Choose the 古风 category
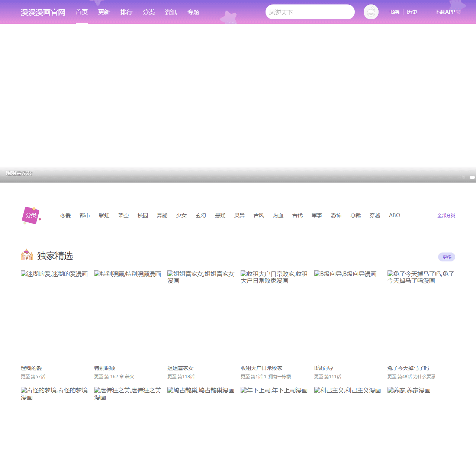Image resolution: width=476 pixels, height=476 pixels. pyautogui.click(x=259, y=215)
